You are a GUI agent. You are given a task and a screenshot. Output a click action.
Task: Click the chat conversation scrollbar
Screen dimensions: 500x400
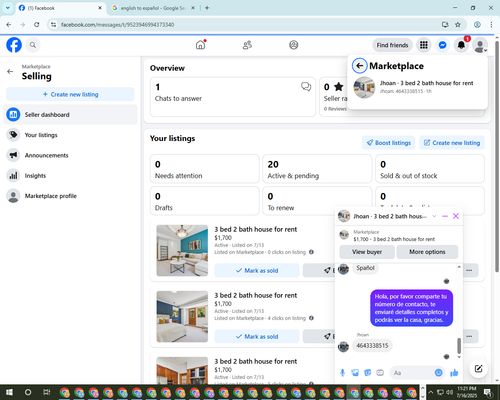459,346
